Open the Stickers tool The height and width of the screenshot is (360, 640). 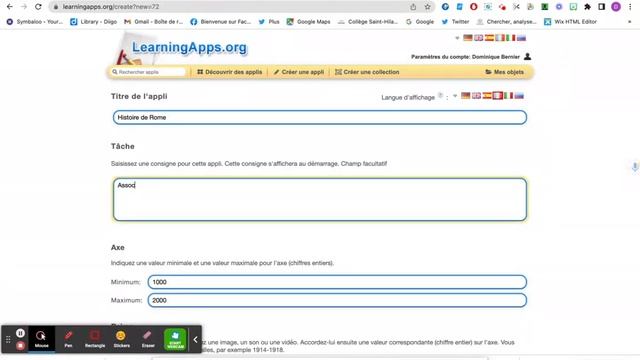click(121, 339)
